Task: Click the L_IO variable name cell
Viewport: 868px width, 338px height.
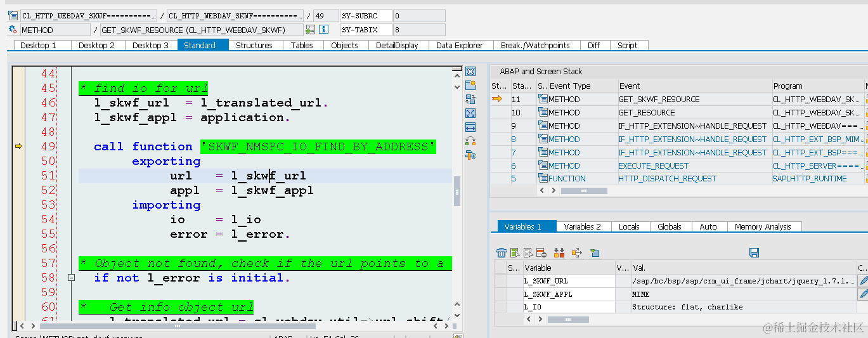Action: [x=569, y=307]
